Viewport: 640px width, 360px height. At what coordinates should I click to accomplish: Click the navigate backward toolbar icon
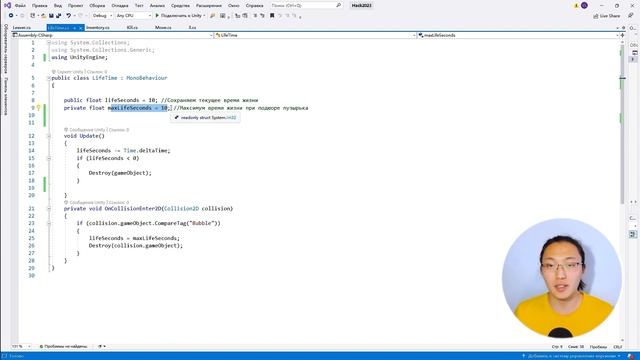(11, 16)
